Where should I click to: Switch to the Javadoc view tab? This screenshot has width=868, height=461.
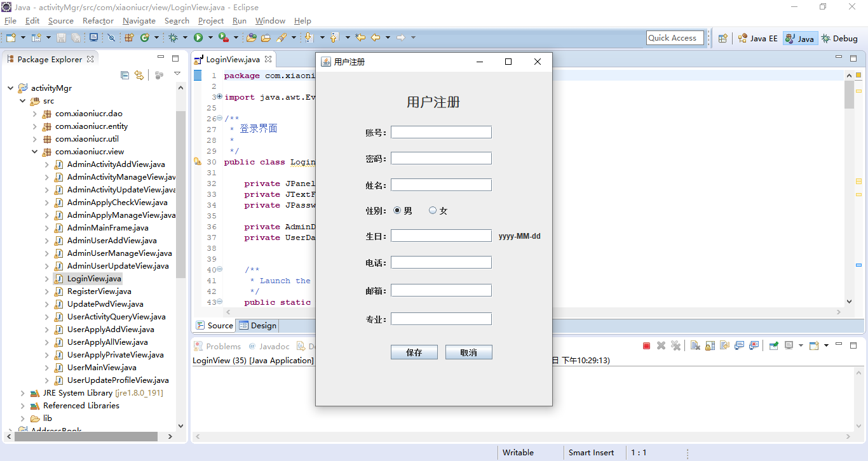[269, 346]
